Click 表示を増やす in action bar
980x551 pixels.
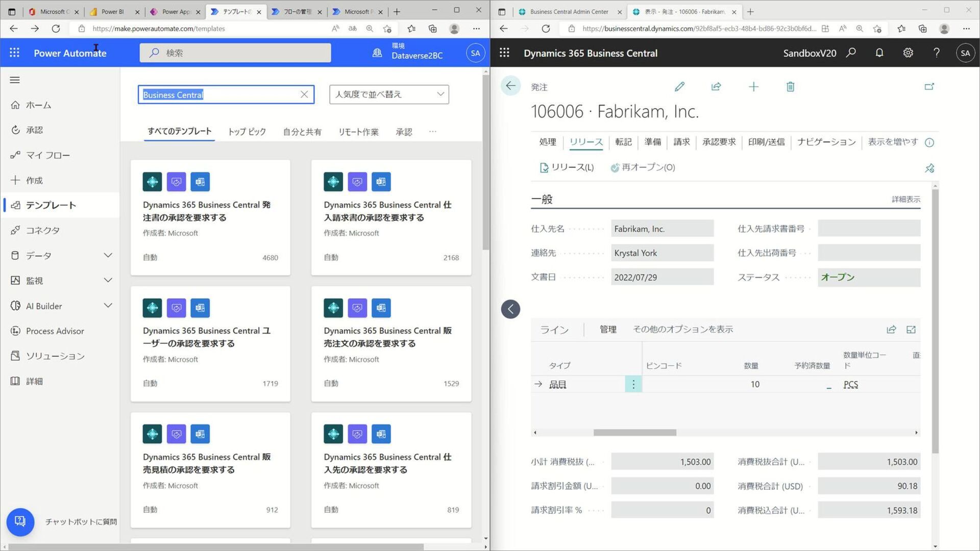pyautogui.click(x=893, y=142)
